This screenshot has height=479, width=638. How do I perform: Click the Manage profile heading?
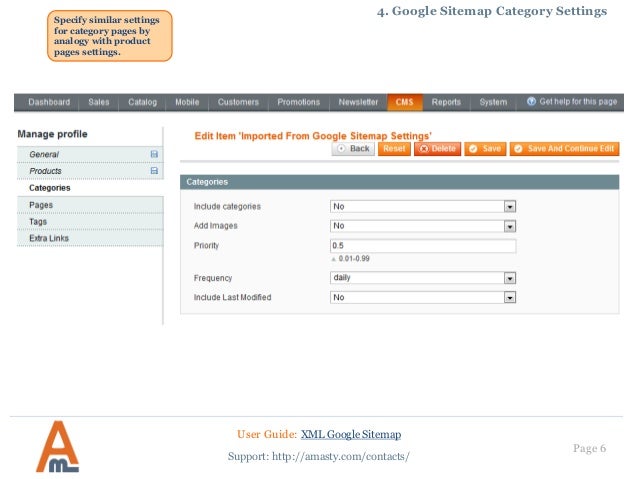[52, 134]
